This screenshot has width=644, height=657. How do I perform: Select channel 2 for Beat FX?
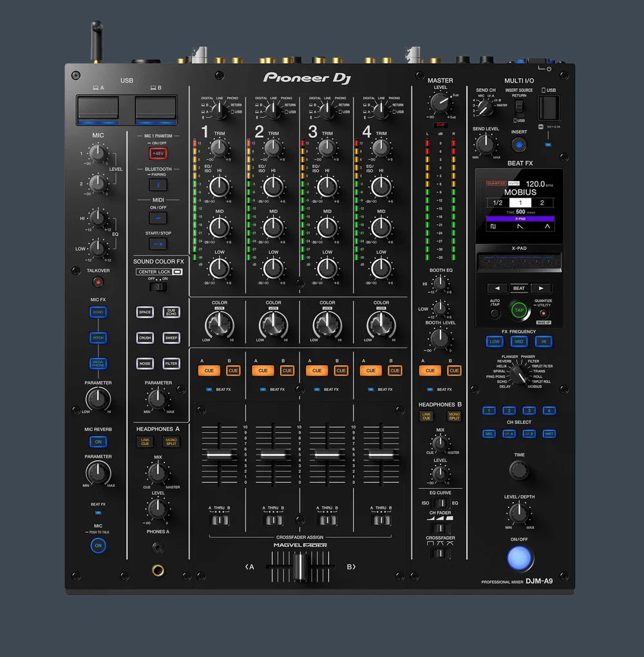[x=509, y=411]
